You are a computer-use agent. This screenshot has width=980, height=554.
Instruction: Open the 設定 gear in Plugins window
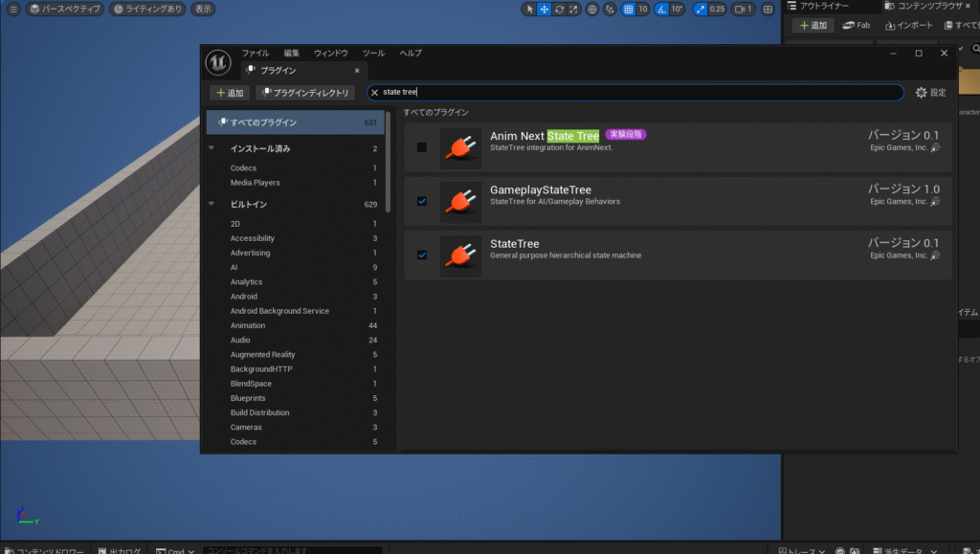click(930, 93)
